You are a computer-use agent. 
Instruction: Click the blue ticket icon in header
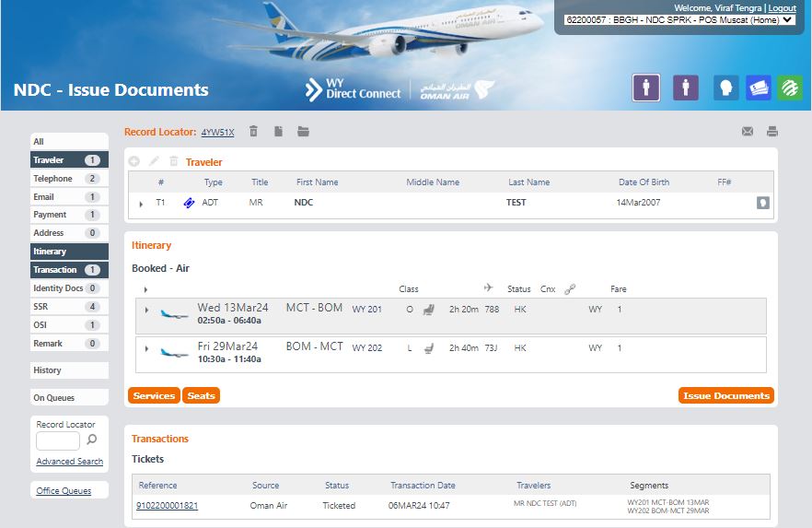coord(759,88)
